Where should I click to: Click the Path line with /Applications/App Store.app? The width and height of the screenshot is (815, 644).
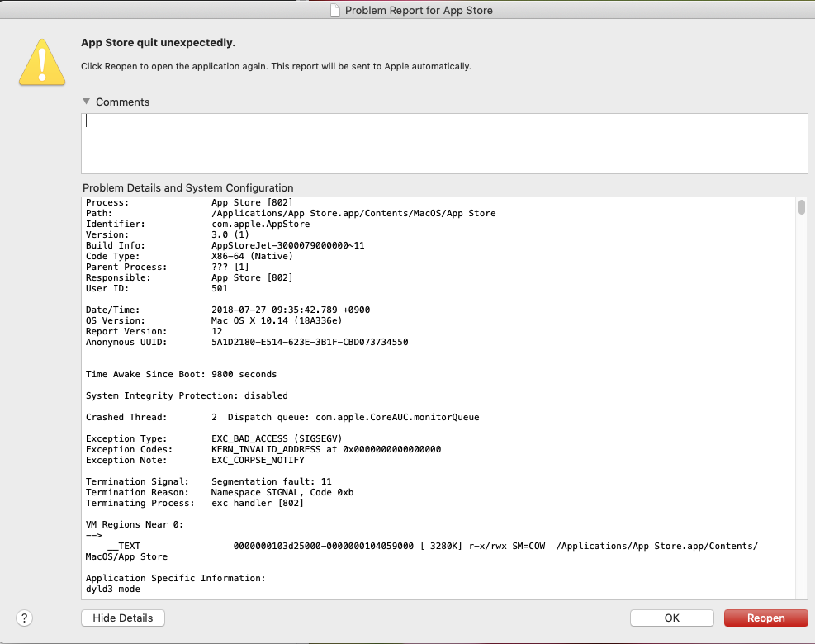click(x=291, y=213)
